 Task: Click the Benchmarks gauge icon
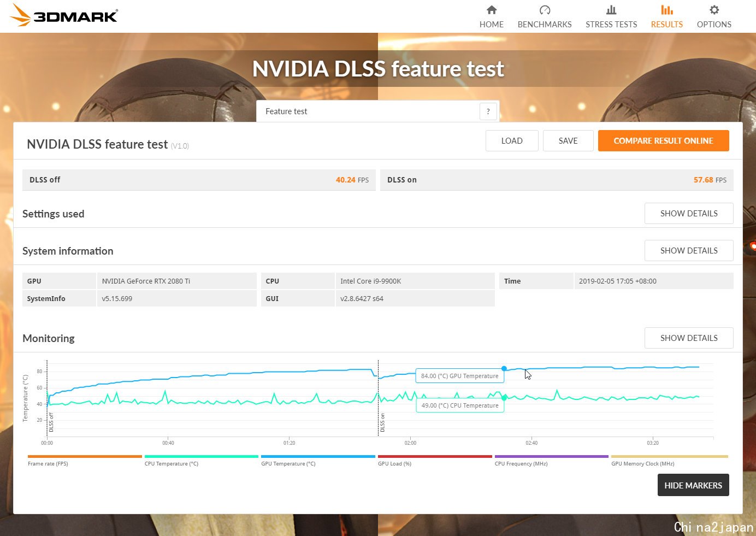pyautogui.click(x=545, y=10)
